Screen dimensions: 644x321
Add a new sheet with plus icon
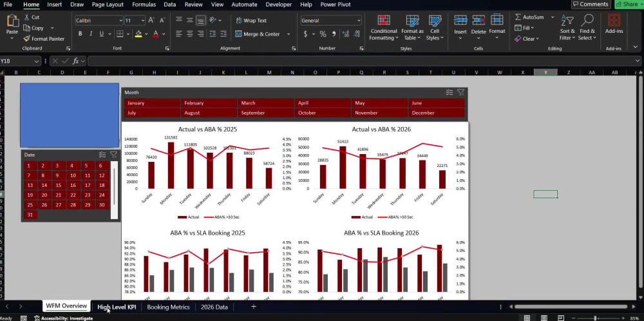(x=253, y=307)
